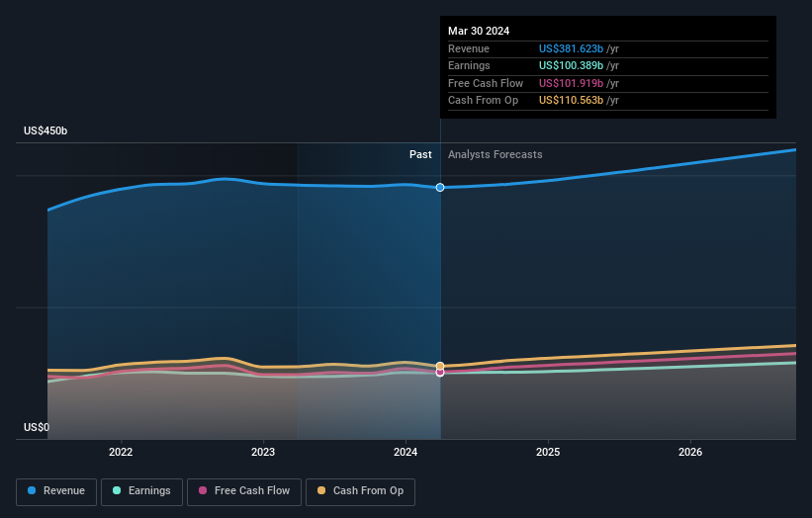This screenshot has height=518, width=812.
Task: Click the Free Cash Flow value US$101.919b
Action: (571, 83)
